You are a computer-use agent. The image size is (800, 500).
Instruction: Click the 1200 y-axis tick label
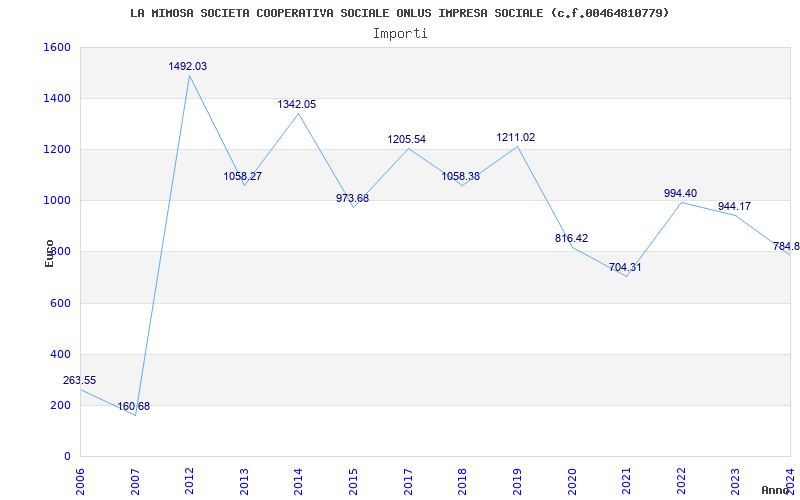coord(57,149)
